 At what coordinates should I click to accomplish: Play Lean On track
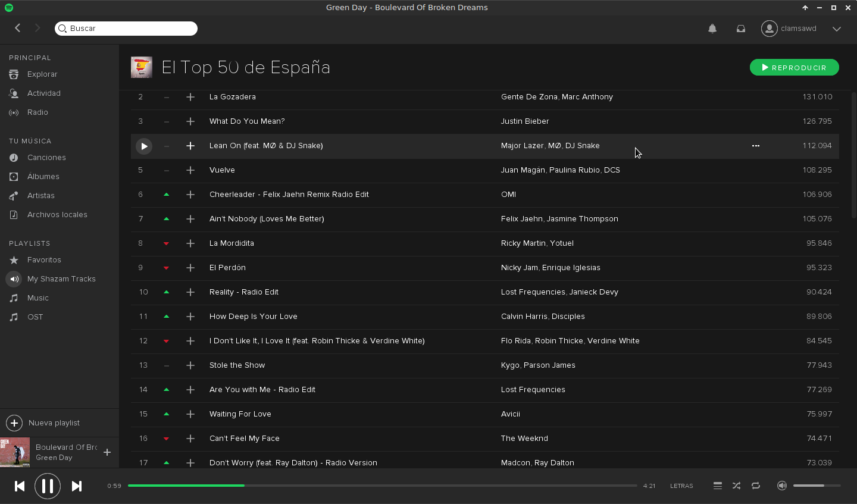(144, 146)
